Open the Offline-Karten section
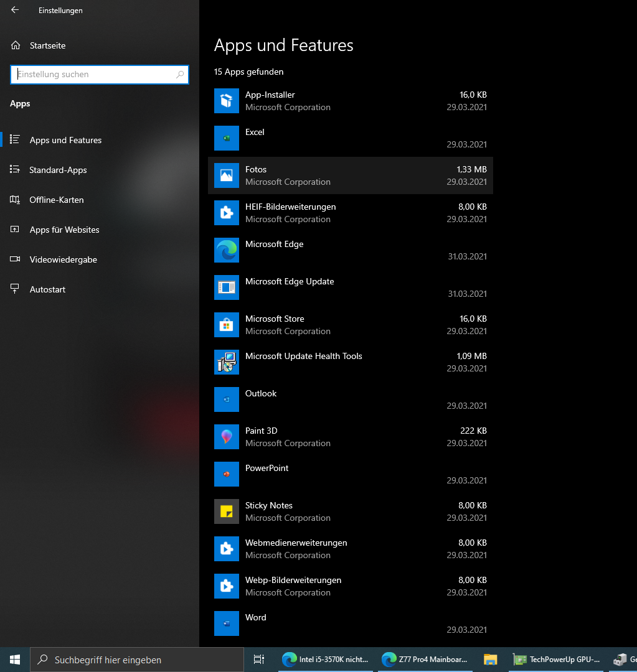Image resolution: width=637 pixels, height=672 pixels. (100, 200)
